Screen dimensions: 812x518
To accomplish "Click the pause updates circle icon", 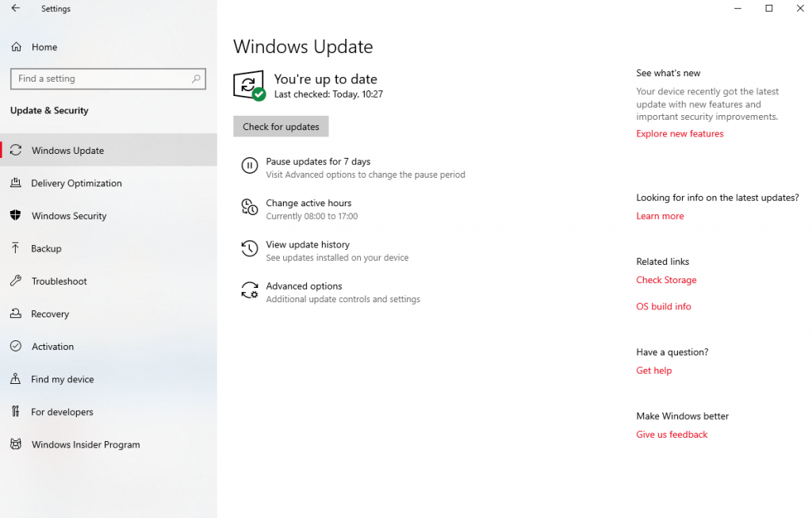I will (x=250, y=166).
